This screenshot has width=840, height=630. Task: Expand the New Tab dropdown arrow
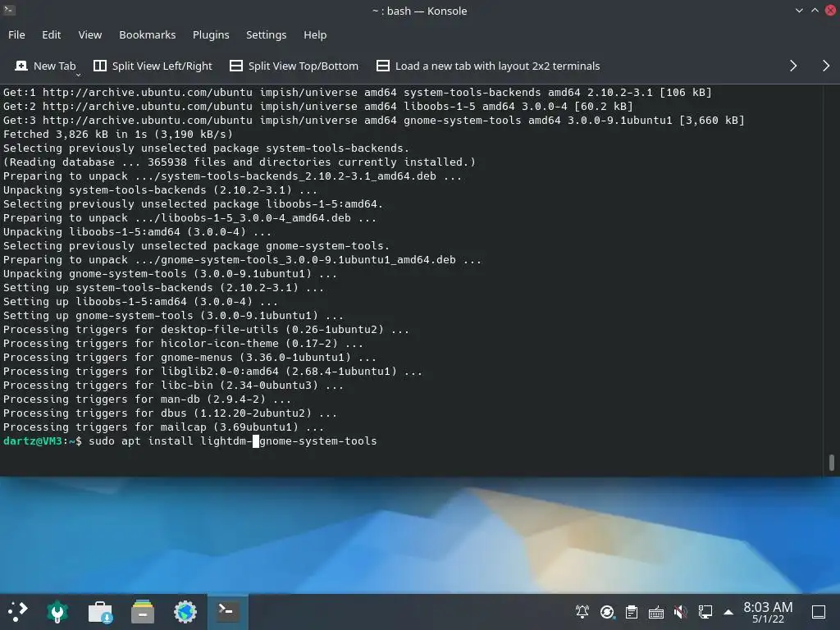click(78, 74)
